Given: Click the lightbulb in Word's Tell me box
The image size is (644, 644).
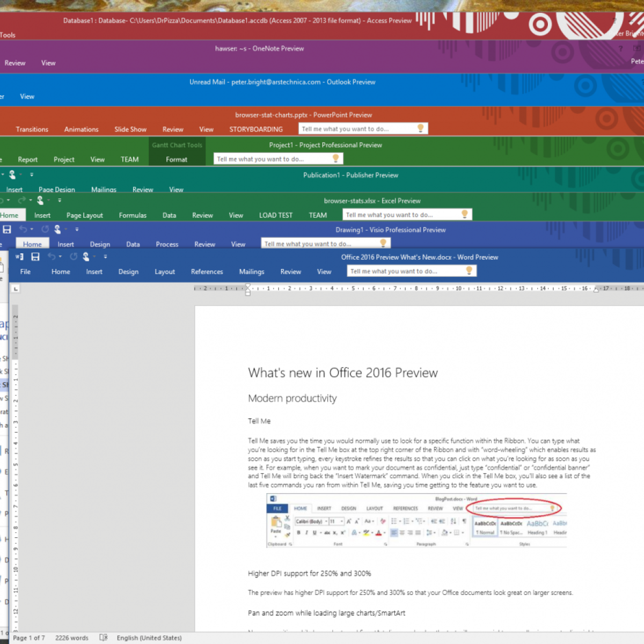Looking at the screenshot, I should [x=469, y=271].
